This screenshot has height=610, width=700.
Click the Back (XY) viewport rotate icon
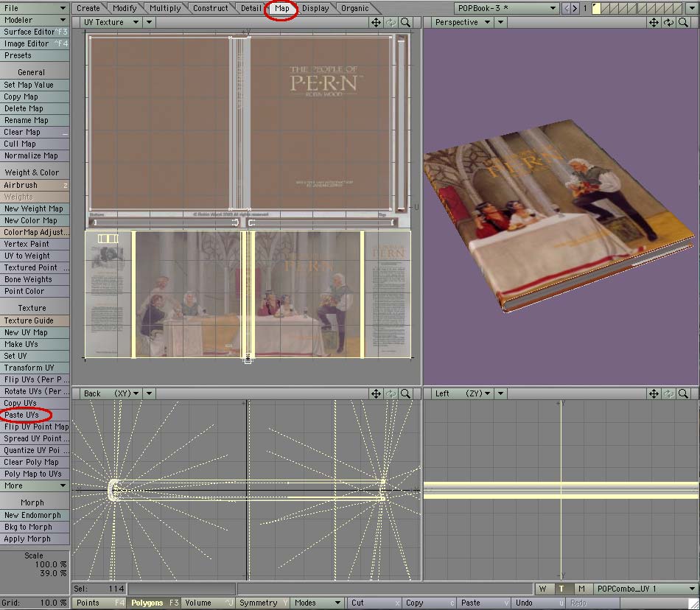tap(391, 393)
